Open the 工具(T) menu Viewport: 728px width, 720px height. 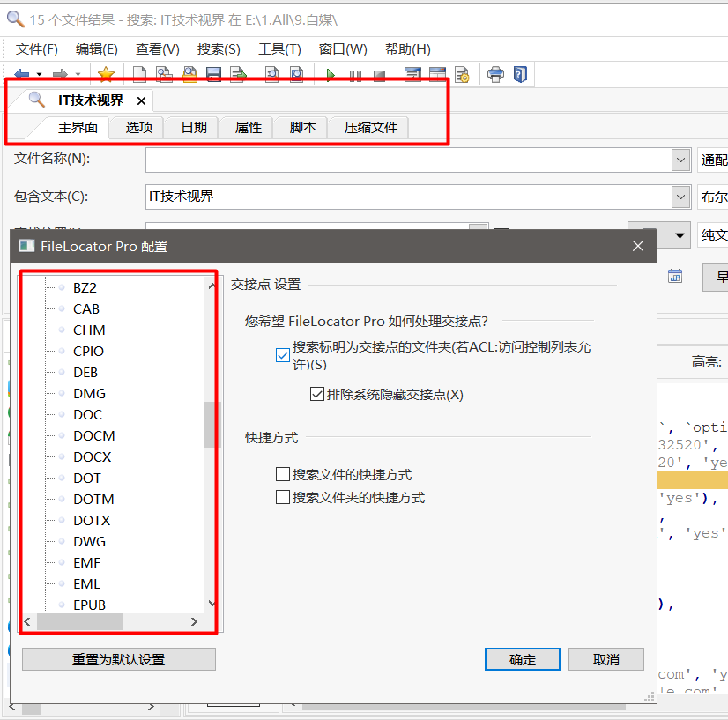(279, 49)
